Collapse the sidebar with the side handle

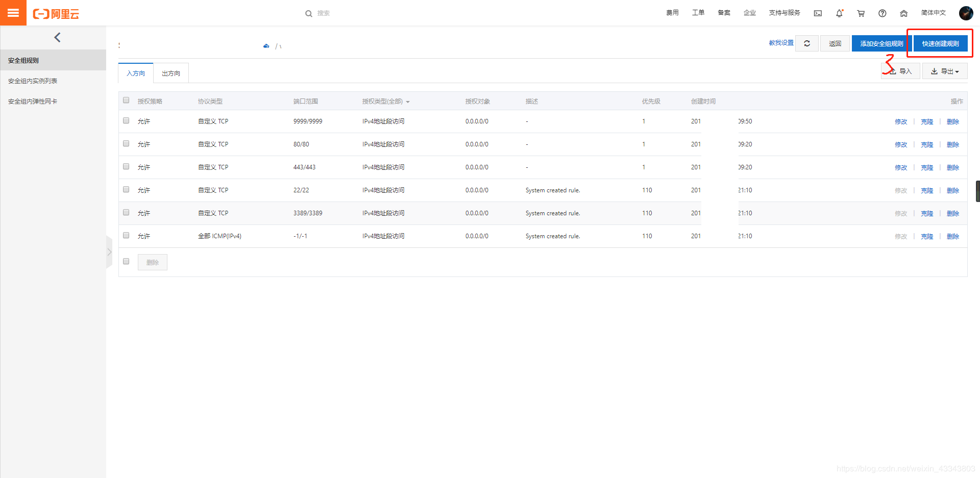pos(109,252)
